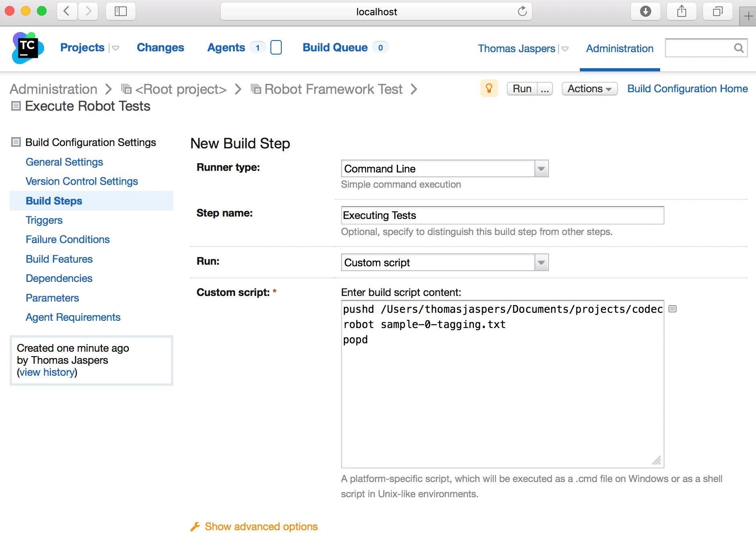Open the Build Configuration Home link
Screen dimensions: 756x547
click(687, 89)
